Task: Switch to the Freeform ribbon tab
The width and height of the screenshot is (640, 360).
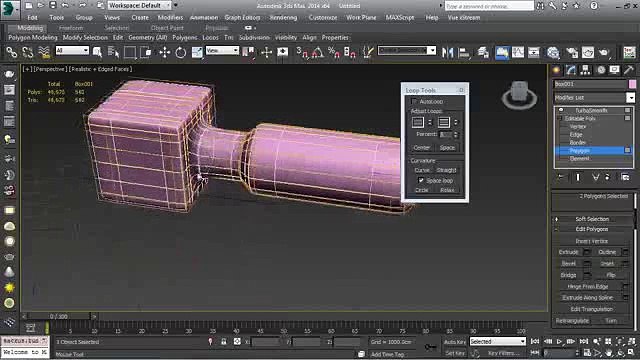Action: pyautogui.click(x=71, y=28)
